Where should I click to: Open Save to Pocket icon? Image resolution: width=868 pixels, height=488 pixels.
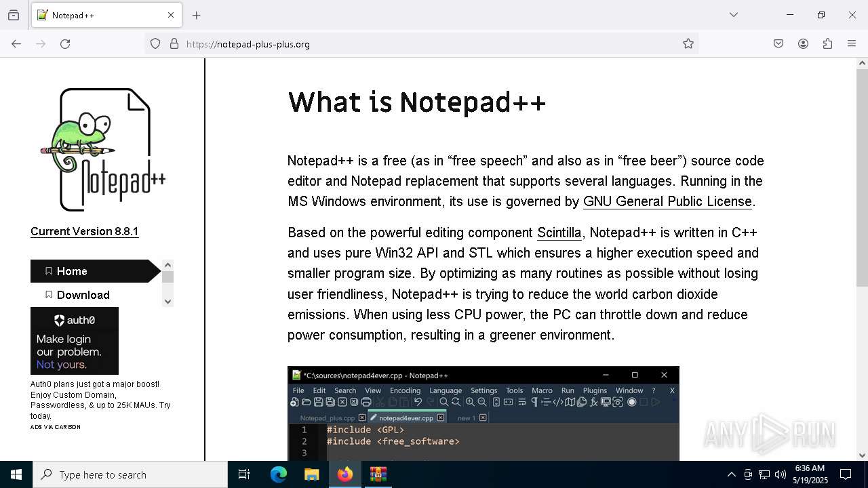click(x=778, y=43)
